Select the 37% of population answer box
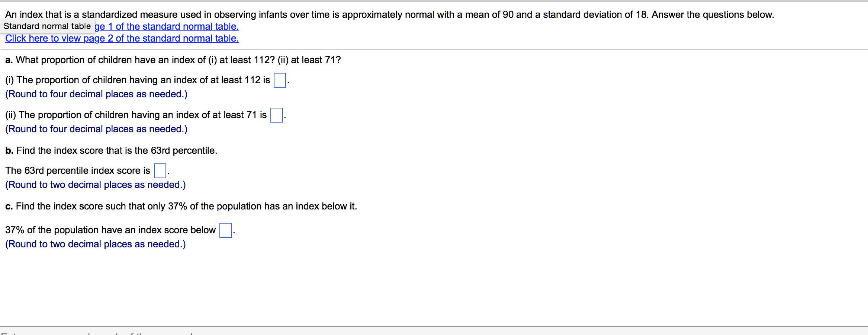Viewport: 868px width, 335px height. (x=226, y=230)
